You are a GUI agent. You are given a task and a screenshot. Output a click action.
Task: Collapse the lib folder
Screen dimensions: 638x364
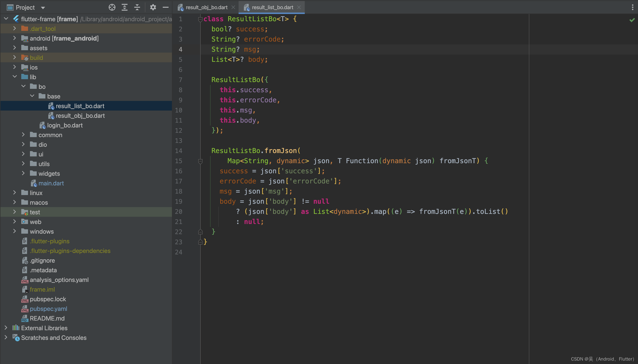[x=15, y=77]
